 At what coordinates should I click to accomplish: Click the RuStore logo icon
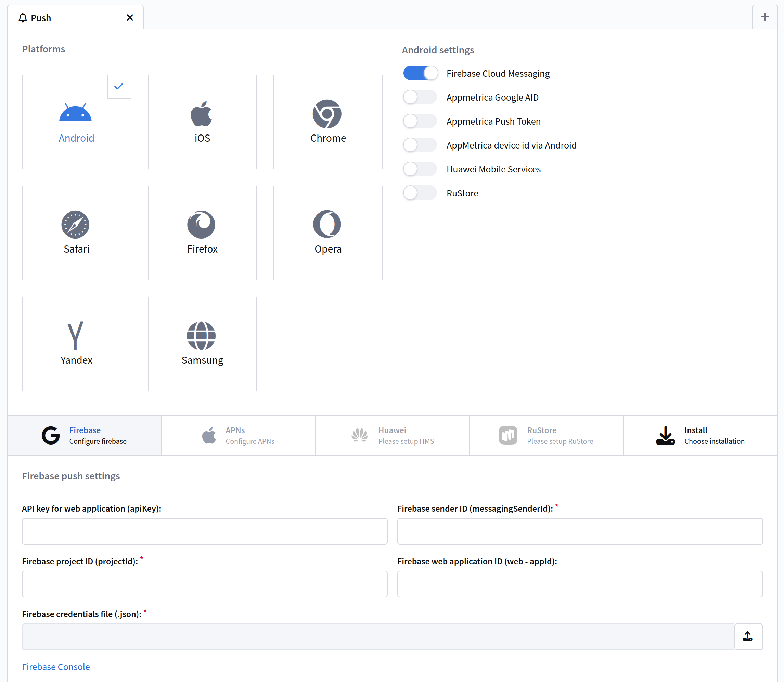[x=508, y=435]
